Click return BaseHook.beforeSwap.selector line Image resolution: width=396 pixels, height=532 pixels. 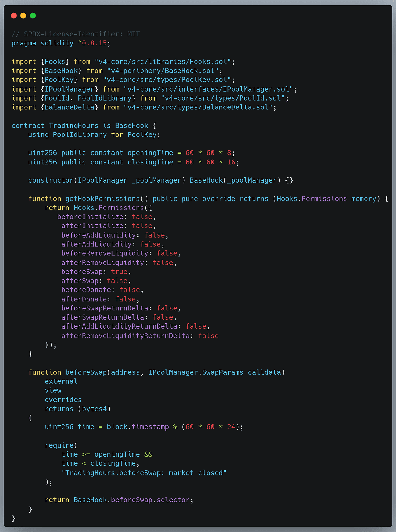pyautogui.click(x=119, y=500)
